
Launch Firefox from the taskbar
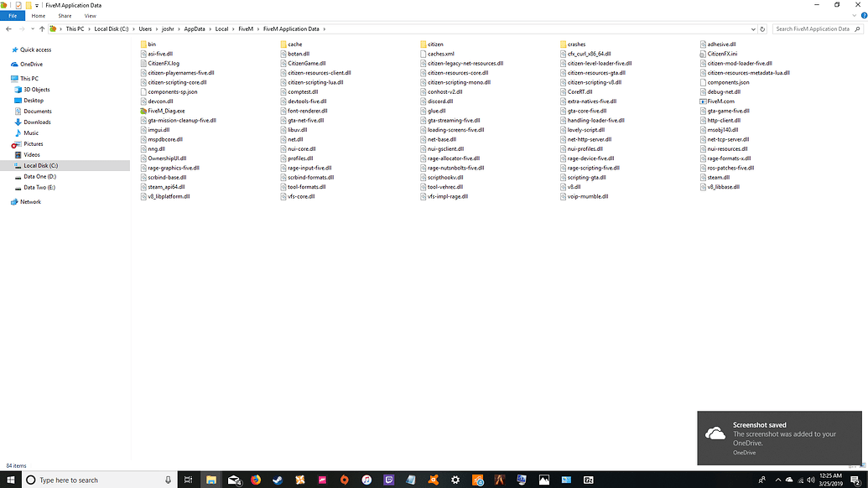256,479
